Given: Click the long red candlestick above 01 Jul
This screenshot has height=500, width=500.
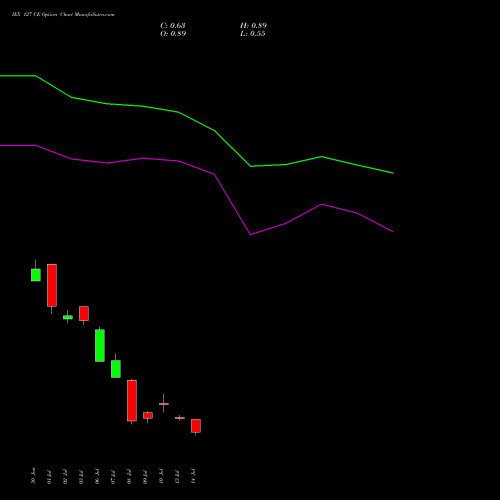Looking at the screenshot, I should [x=52, y=285].
